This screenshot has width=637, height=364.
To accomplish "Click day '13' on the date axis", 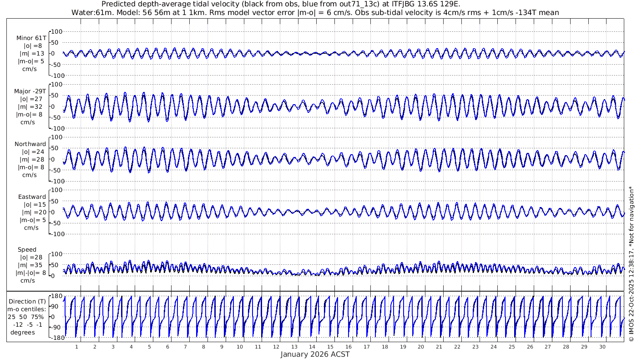I will pyautogui.click(x=294, y=347).
